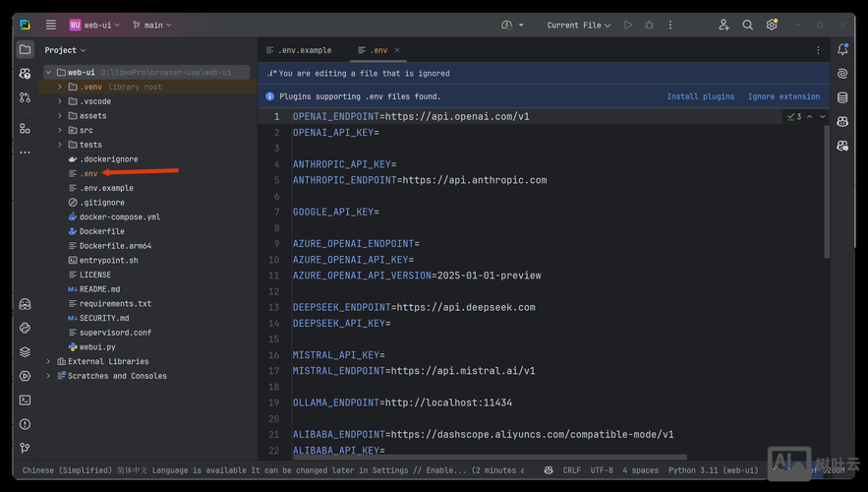Click the Notifications bell icon
This screenshot has height=492, width=868.
[842, 49]
